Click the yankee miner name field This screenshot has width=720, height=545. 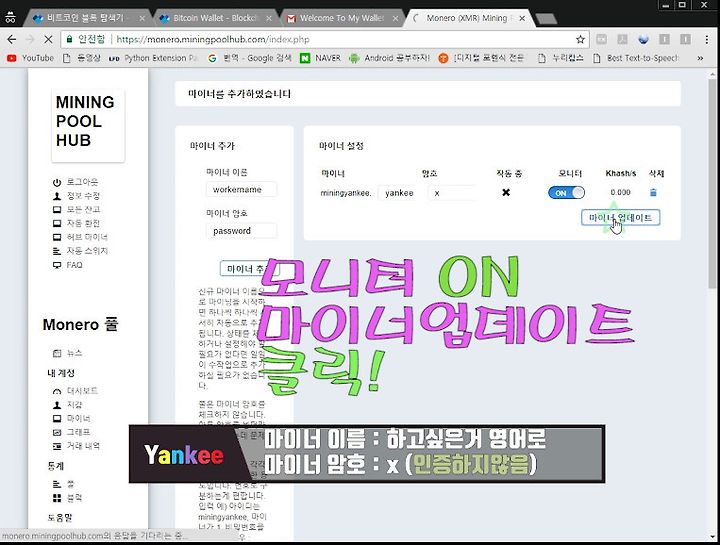399,193
